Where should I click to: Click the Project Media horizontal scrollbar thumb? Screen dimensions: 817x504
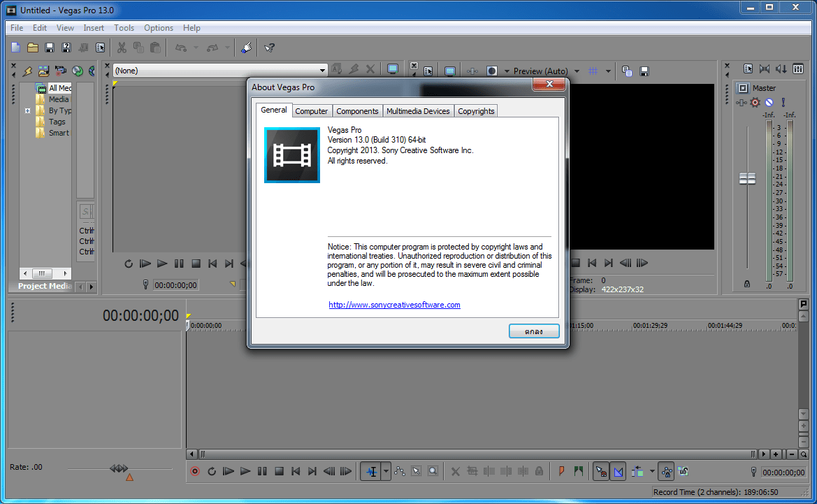42,273
